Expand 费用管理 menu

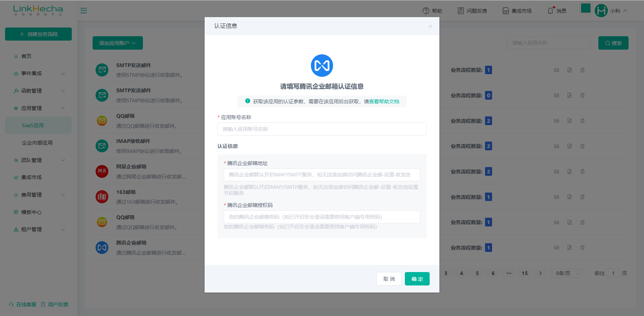click(39, 195)
